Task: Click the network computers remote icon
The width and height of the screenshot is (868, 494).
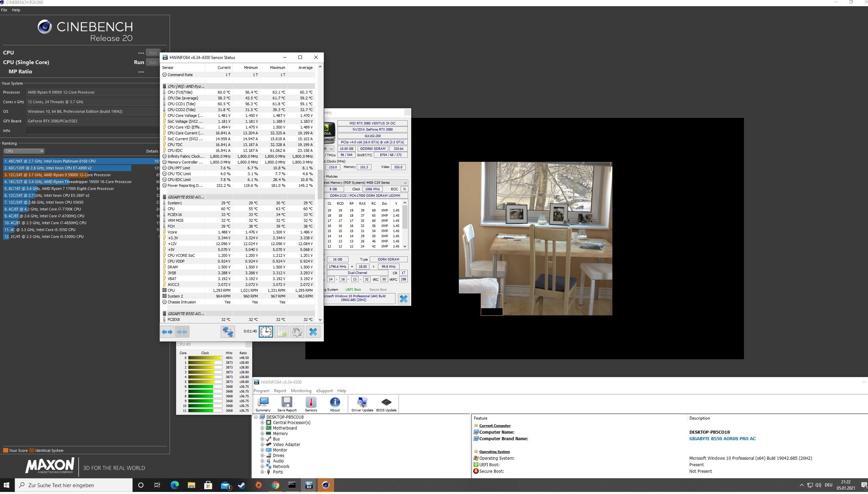Action: point(228,332)
